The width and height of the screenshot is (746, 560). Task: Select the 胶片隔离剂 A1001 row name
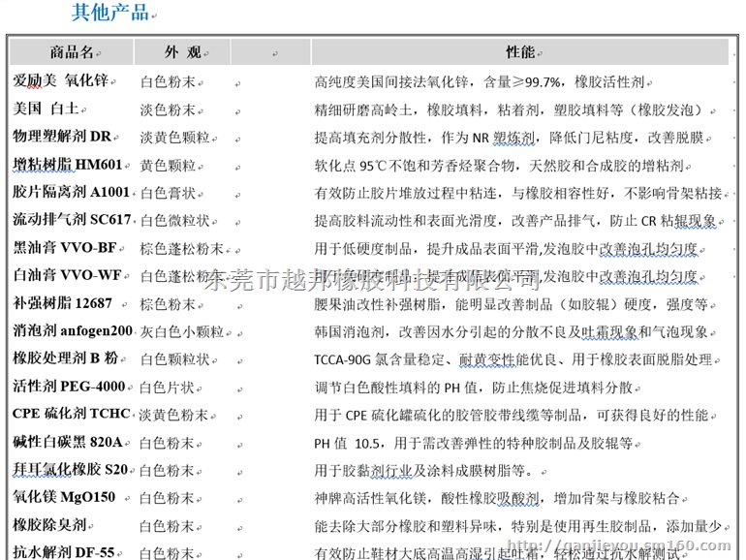[x=71, y=192]
